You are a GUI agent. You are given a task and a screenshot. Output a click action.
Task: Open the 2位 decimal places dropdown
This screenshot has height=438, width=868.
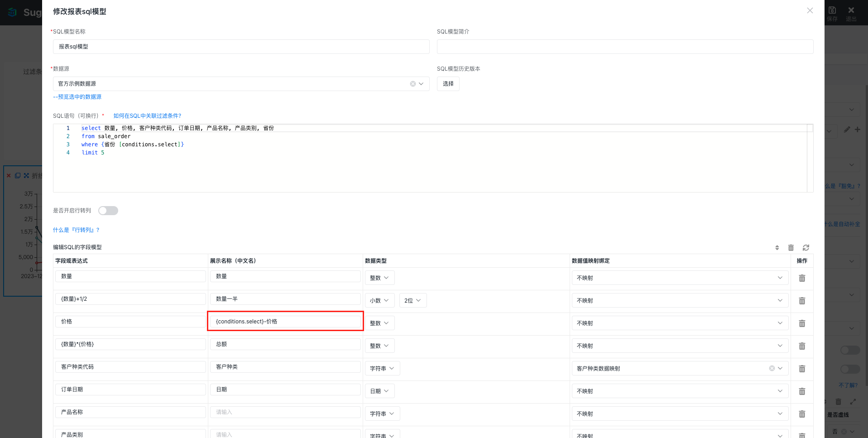[x=412, y=300]
